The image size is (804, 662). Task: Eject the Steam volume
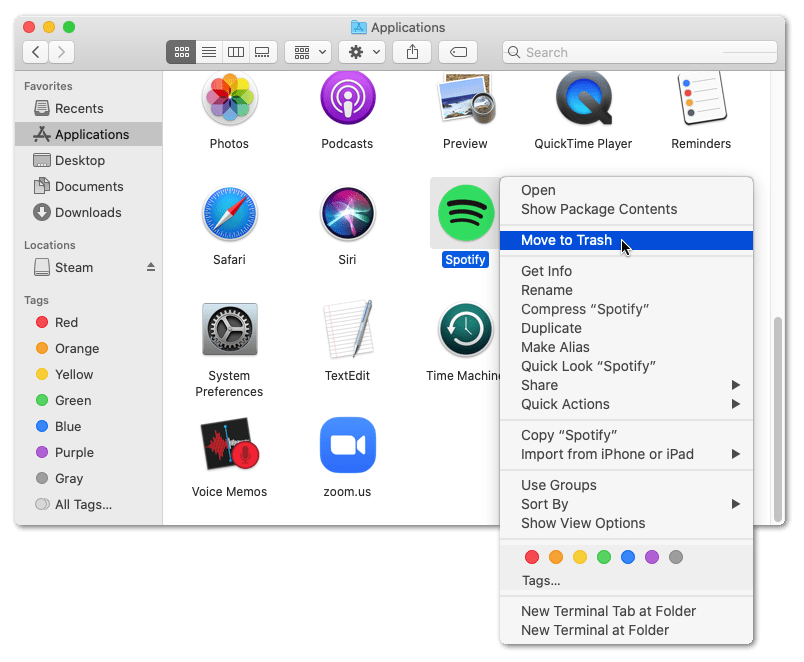151,267
